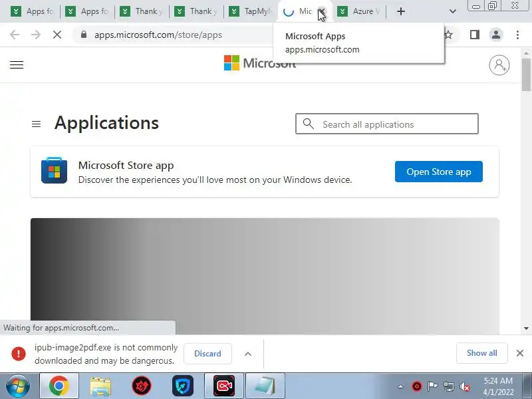
Task: Click the scrollbar down arrow
Action: tap(526, 328)
